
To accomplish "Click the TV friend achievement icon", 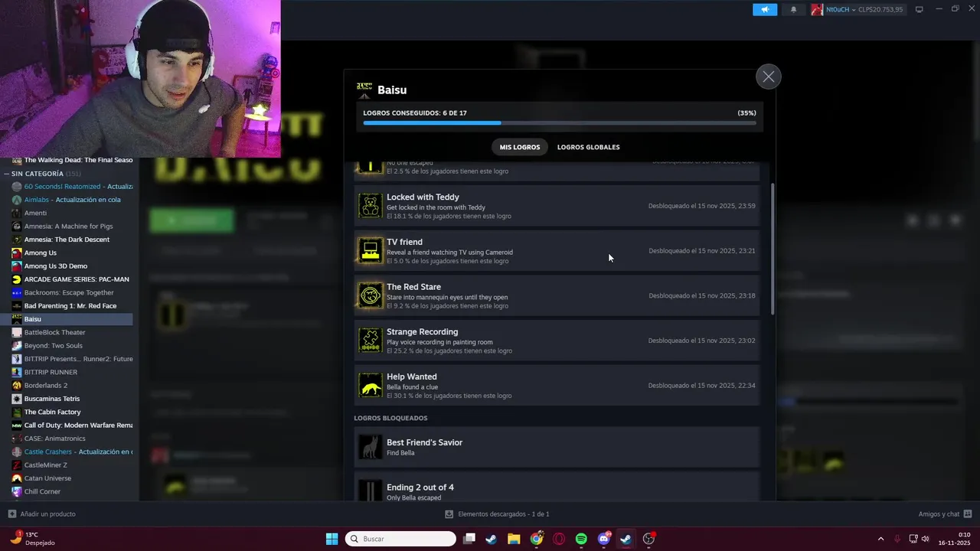I will [x=371, y=251].
